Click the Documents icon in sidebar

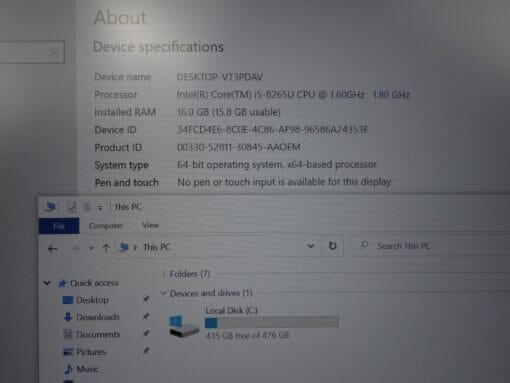pos(68,334)
